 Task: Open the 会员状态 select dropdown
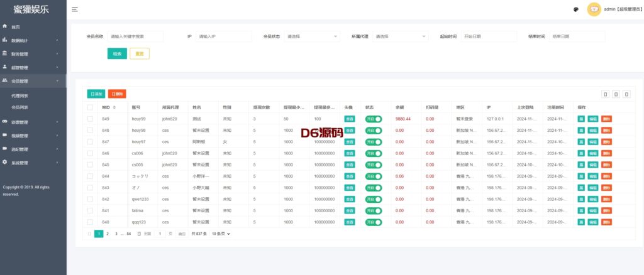(x=312, y=36)
